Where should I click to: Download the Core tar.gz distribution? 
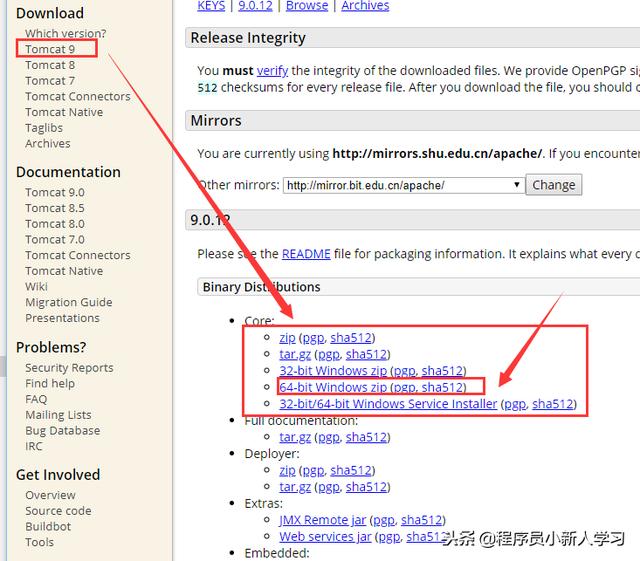(x=295, y=354)
